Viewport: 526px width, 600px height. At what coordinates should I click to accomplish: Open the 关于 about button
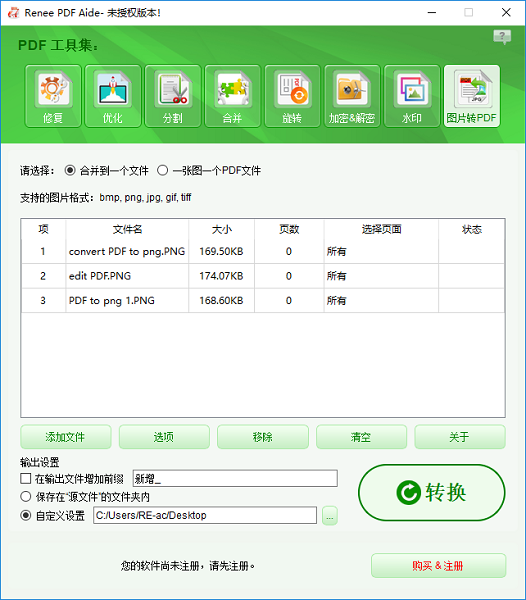460,437
